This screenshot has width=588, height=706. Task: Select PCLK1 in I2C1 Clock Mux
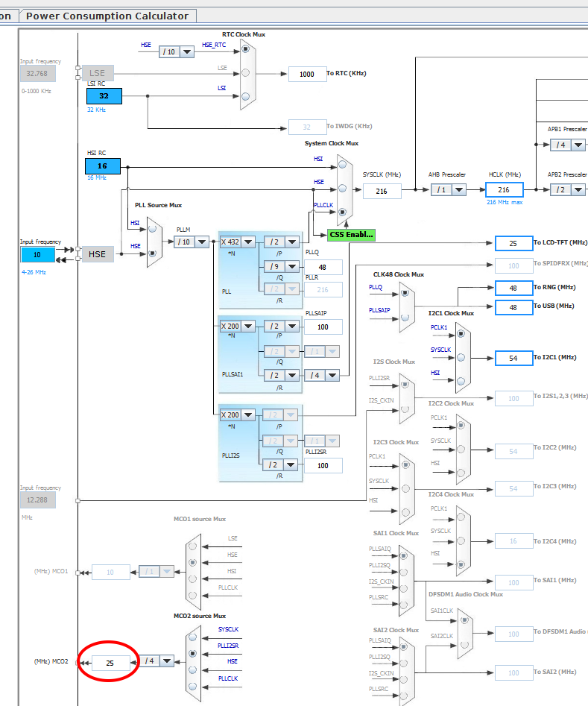click(461, 334)
